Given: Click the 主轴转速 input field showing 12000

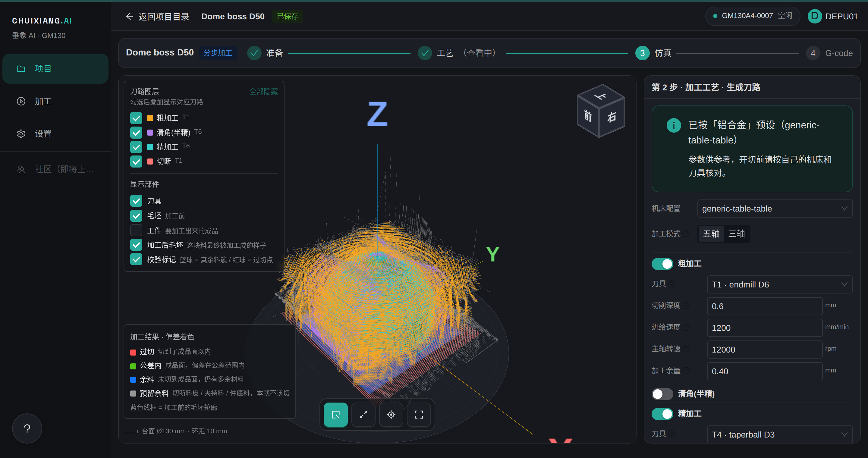Looking at the screenshot, I should coord(764,350).
